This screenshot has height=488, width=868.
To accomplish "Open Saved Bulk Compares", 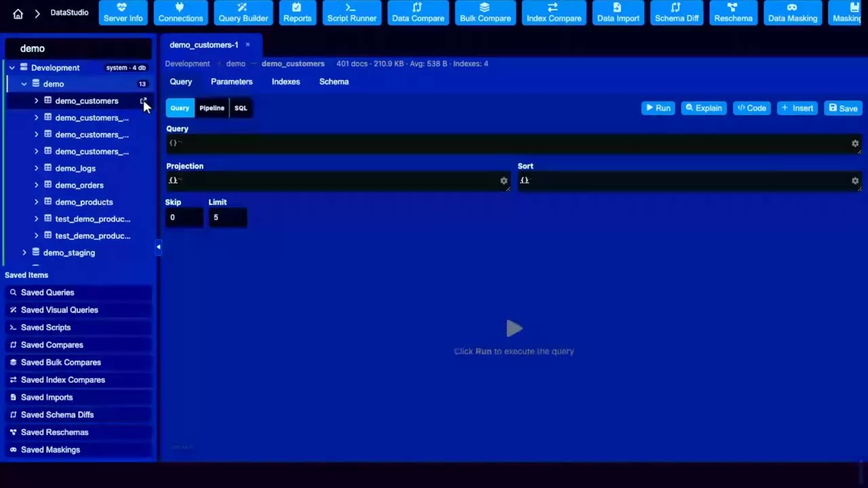I will [79, 363].
